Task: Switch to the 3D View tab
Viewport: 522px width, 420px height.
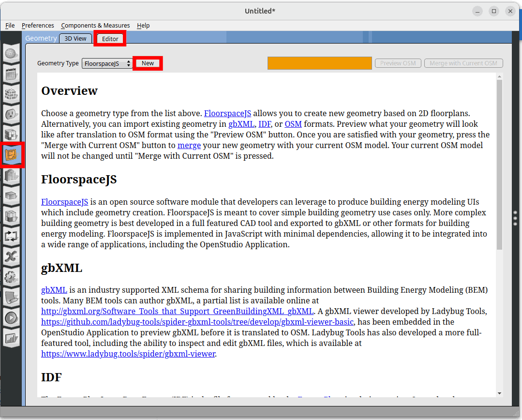Action: coord(76,39)
